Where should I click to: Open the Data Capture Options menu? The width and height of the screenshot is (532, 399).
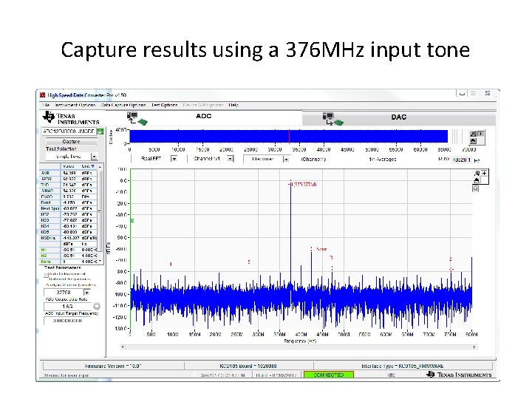click(x=123, y=105)
